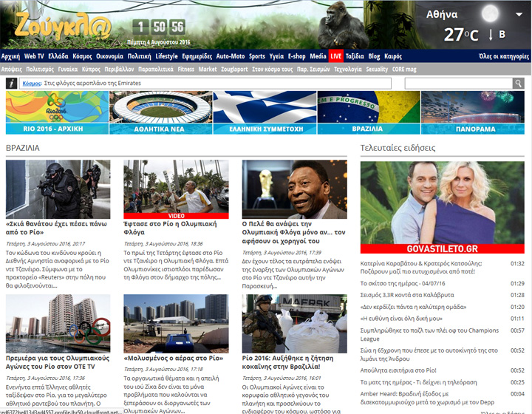Click the info 'i' ticker icon

pyautogui.click(x=12, y=84)
